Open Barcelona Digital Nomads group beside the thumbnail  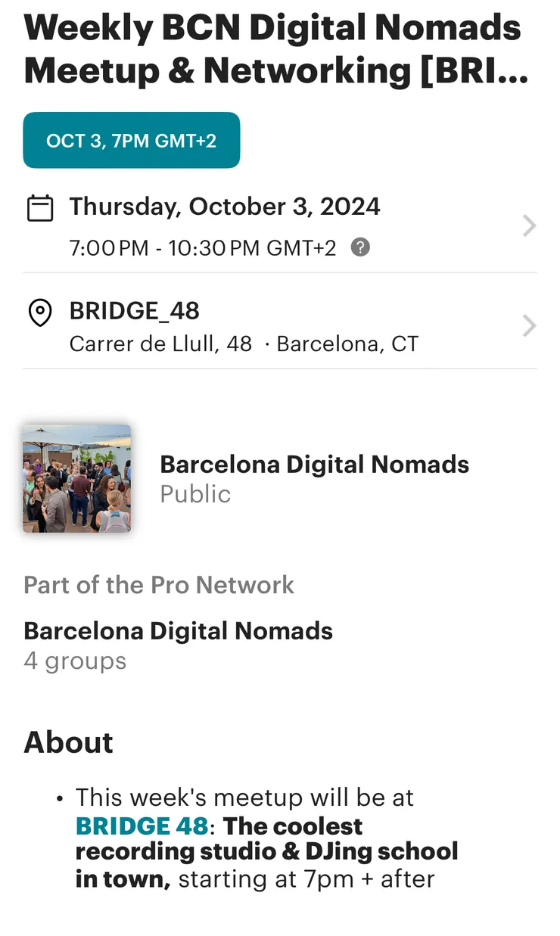tap(314, 464)
